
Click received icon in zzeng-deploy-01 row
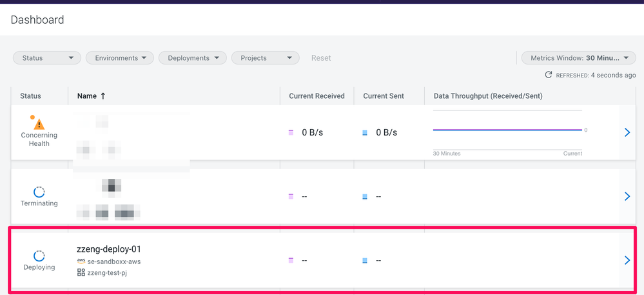coord(291,260)
